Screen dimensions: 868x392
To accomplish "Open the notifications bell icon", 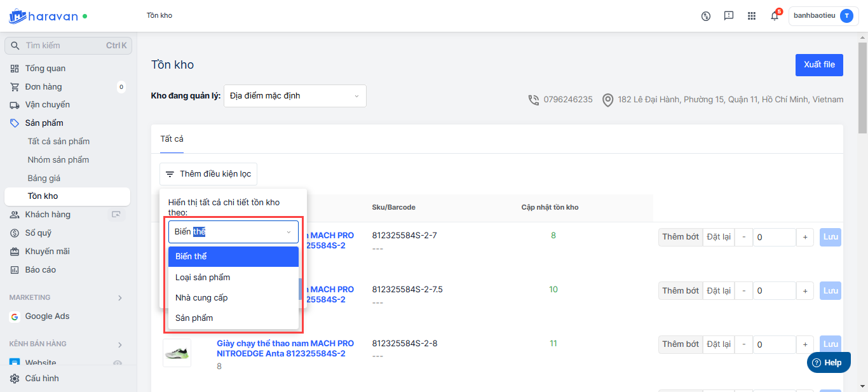I will [774, 16].
